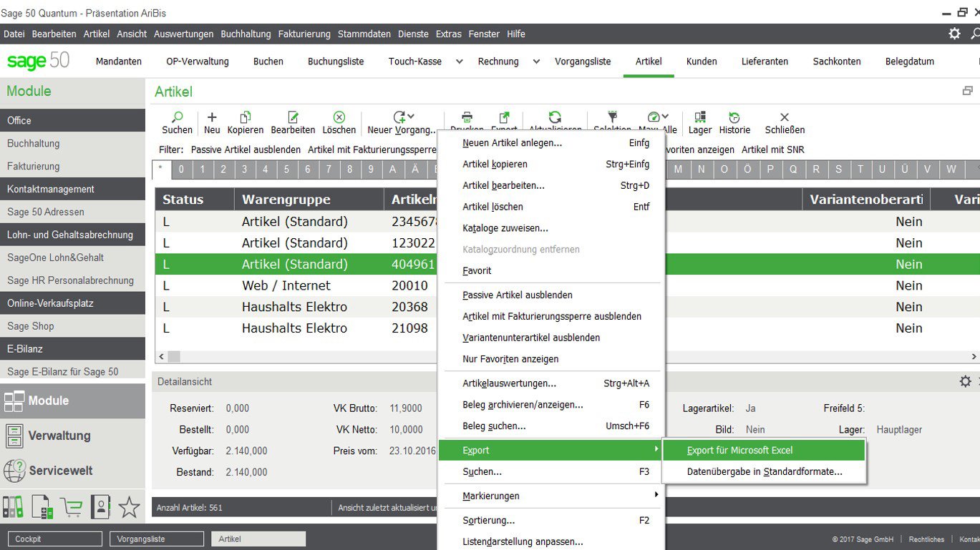Open the Historie icon in the toolbar
The width and height of the screenshot is (980, 550).
pos(734,117)
